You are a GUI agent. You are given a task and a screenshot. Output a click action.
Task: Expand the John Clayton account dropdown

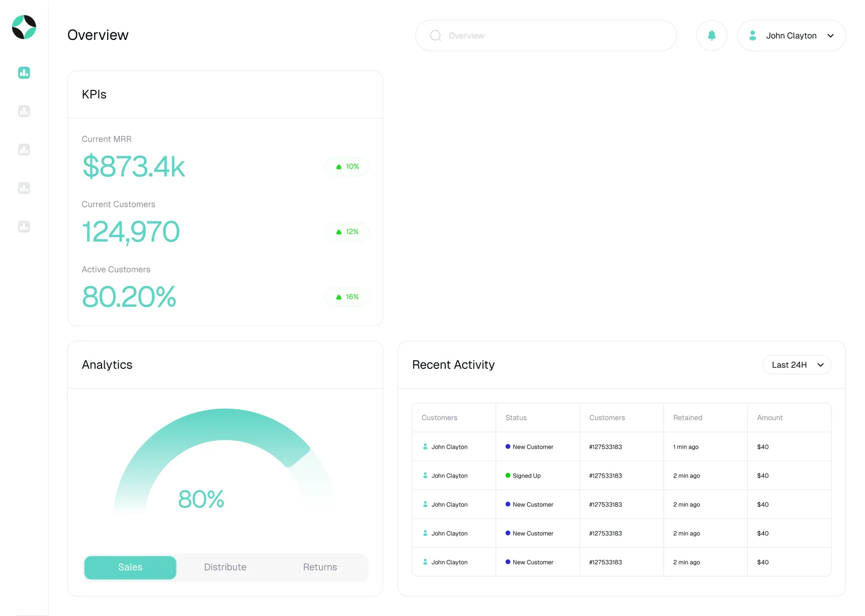830,36
